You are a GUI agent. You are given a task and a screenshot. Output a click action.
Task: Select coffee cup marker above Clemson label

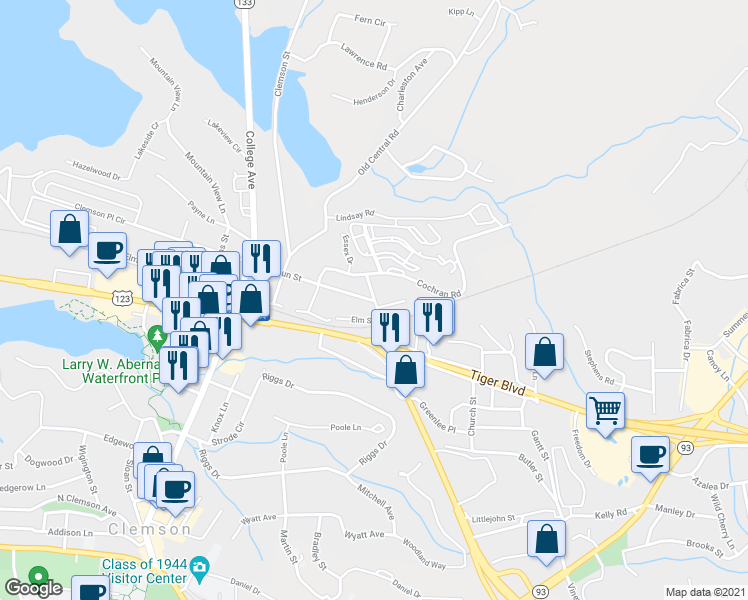pyautogui.click(x=175, y=491)
